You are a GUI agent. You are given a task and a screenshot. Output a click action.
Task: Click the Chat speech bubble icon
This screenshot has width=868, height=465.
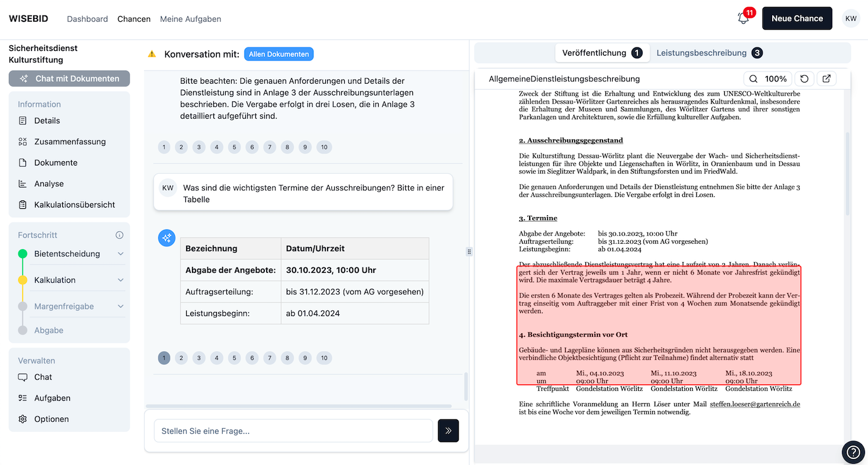tap(23, 377)
